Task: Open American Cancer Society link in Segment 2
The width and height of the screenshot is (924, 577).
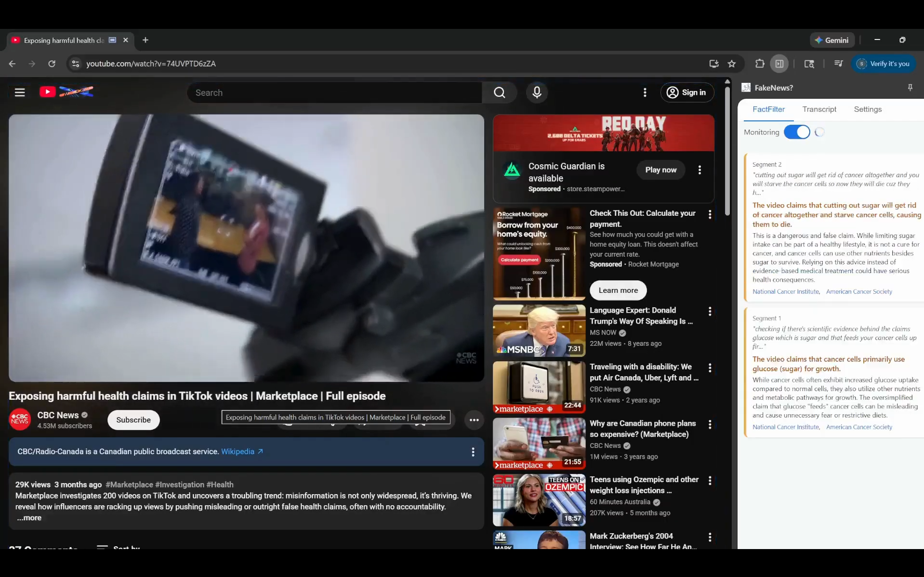Action: (x=859, y=292)
